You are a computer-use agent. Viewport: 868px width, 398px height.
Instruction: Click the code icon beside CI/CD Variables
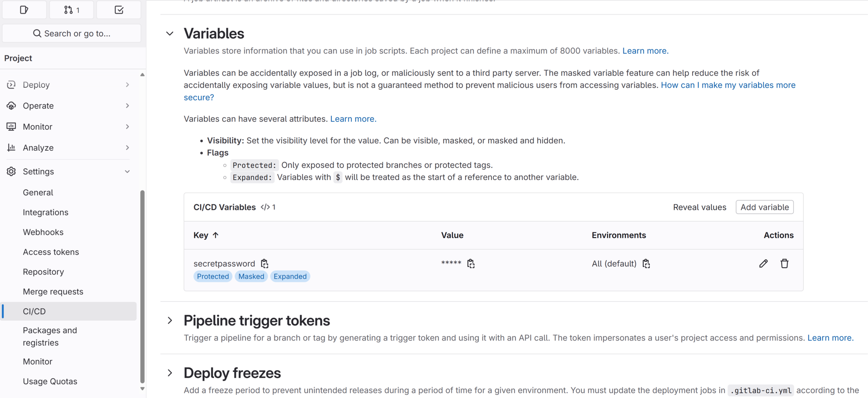[x=265, y=207]
